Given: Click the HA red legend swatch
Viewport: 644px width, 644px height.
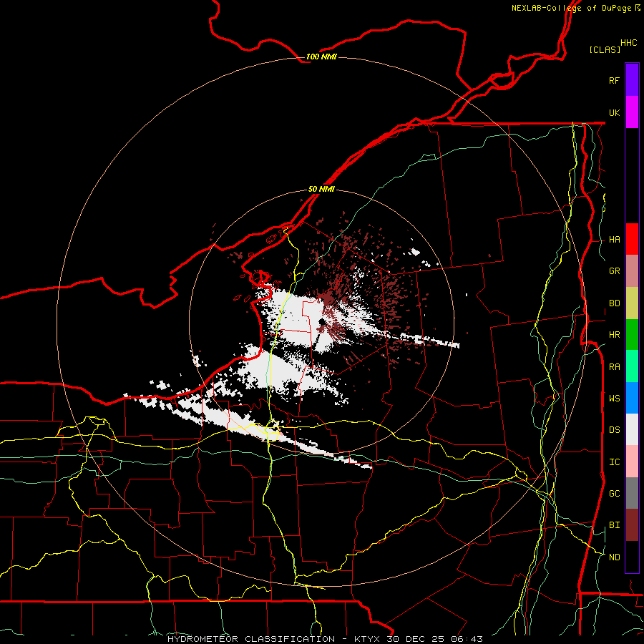Looking at the screenshot, I should (632, 239).
